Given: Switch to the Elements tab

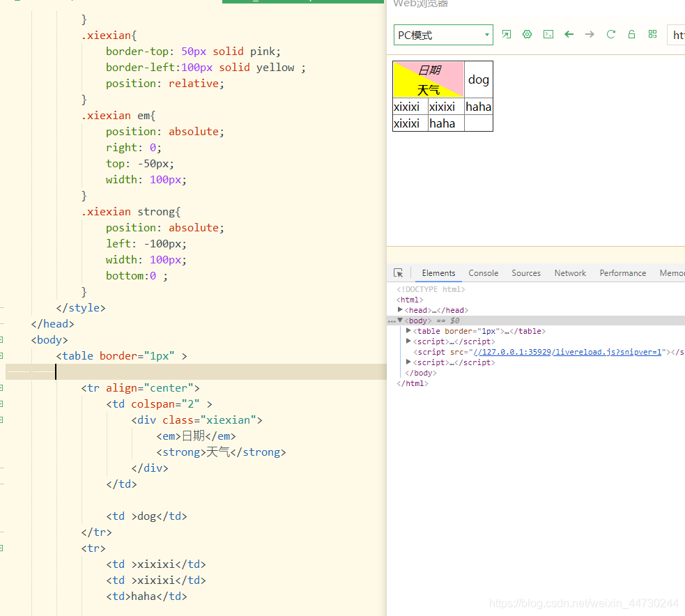Looking at the screenshot, I should point(438,273).
